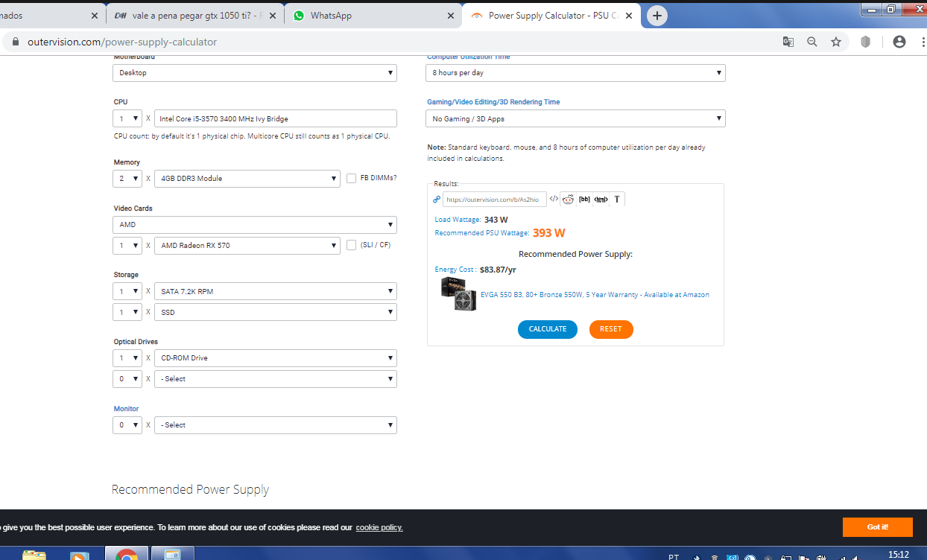This screenshot has width=927, height=560.
Task: Click the blue CALCULATE button
Action: 548,329
